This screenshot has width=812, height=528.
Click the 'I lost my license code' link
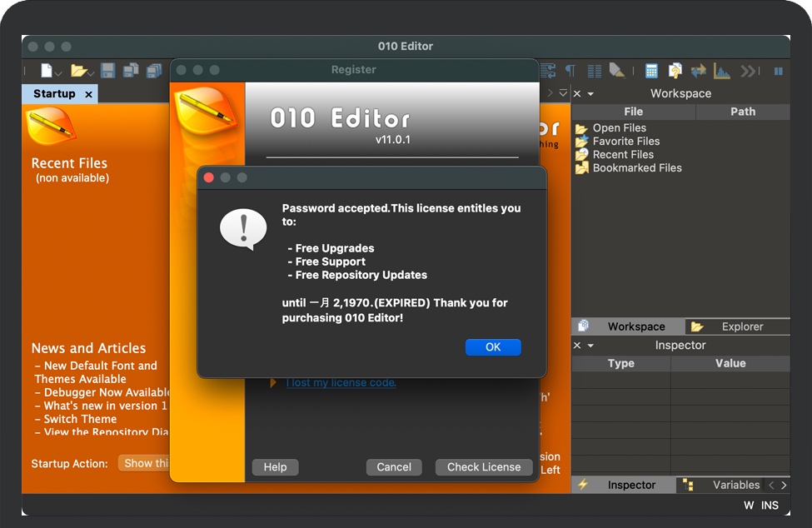(x=341, y=383)
